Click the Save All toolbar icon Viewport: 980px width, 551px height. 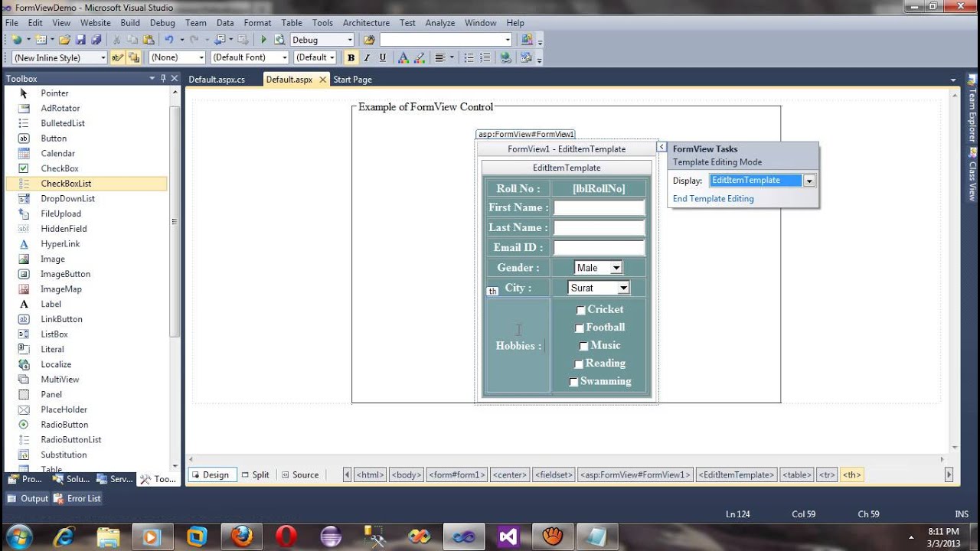(96, 40)
